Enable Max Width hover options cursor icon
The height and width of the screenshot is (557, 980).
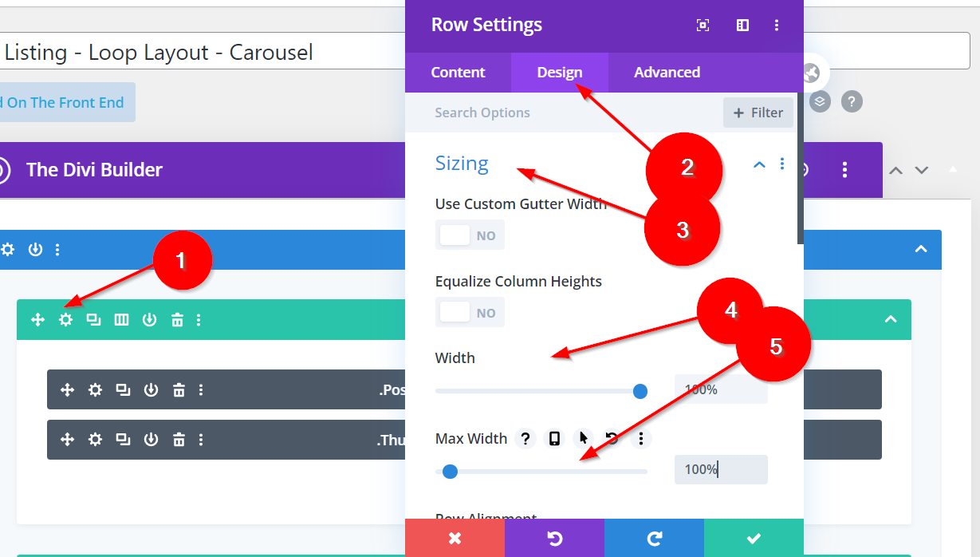click(x=583, y=438)
